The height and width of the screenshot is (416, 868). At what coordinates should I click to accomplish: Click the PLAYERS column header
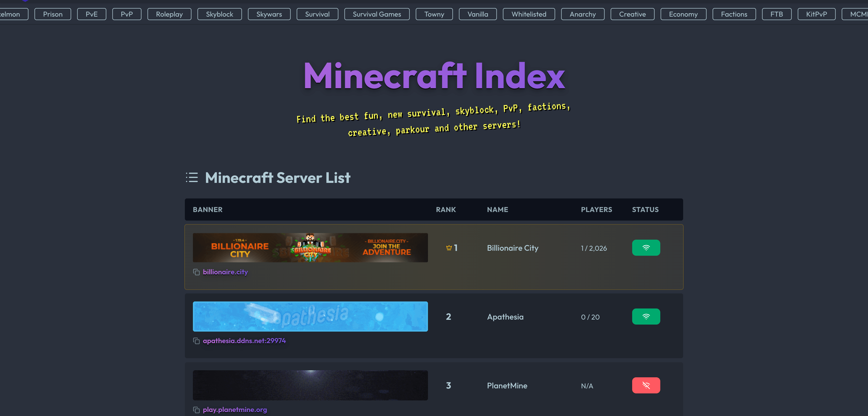(596, 209)
